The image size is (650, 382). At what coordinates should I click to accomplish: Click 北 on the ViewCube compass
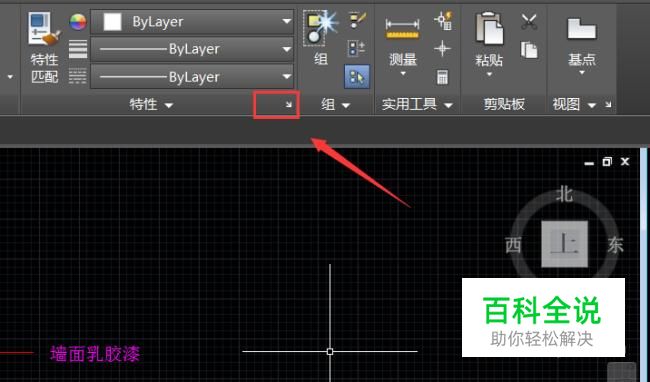click(x=564, y=195)
